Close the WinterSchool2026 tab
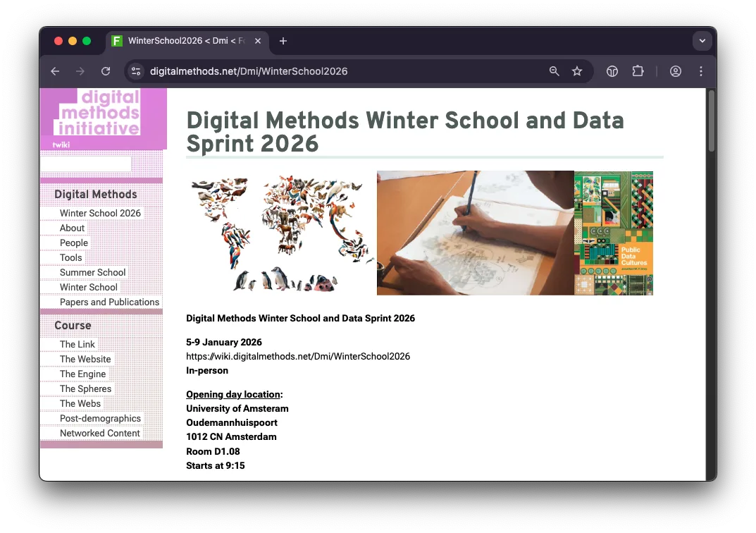 point(258,41)
